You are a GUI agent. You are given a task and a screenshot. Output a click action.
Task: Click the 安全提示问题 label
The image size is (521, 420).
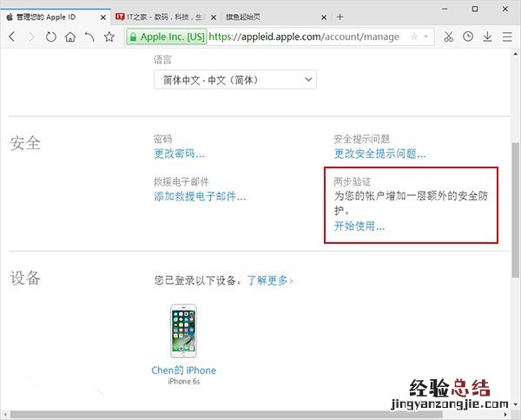[x=361, y=139]
